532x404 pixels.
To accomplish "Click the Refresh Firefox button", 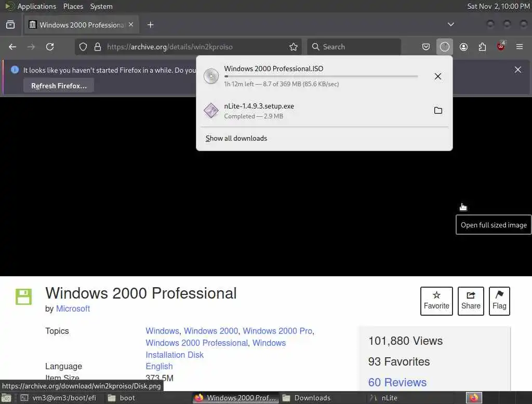I will 59,86.
